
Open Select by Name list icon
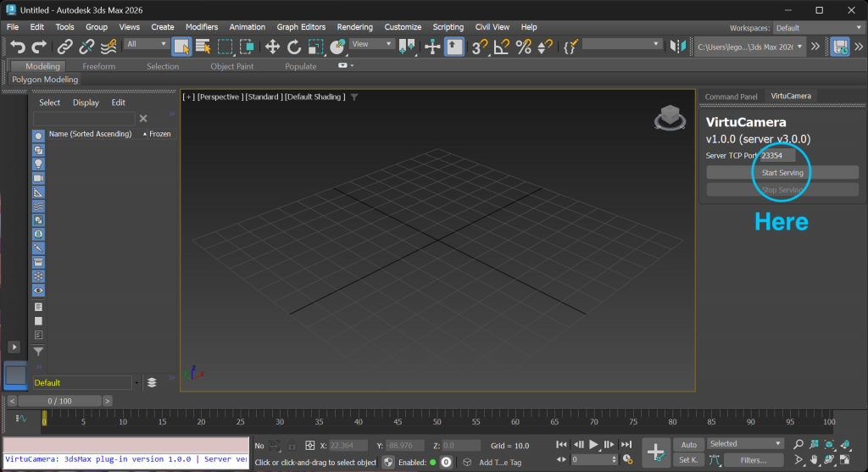[203, 47]
